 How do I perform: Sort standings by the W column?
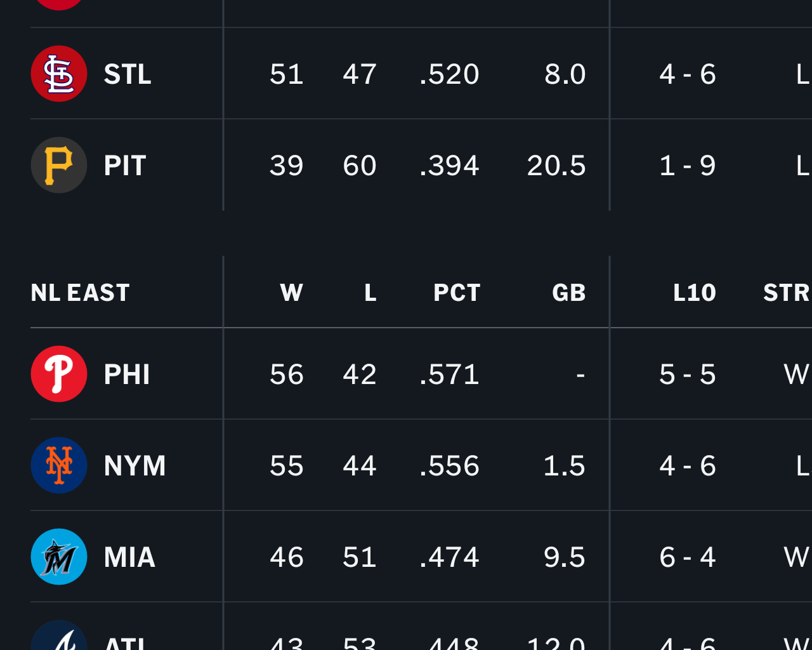click(x=292, y=292)
